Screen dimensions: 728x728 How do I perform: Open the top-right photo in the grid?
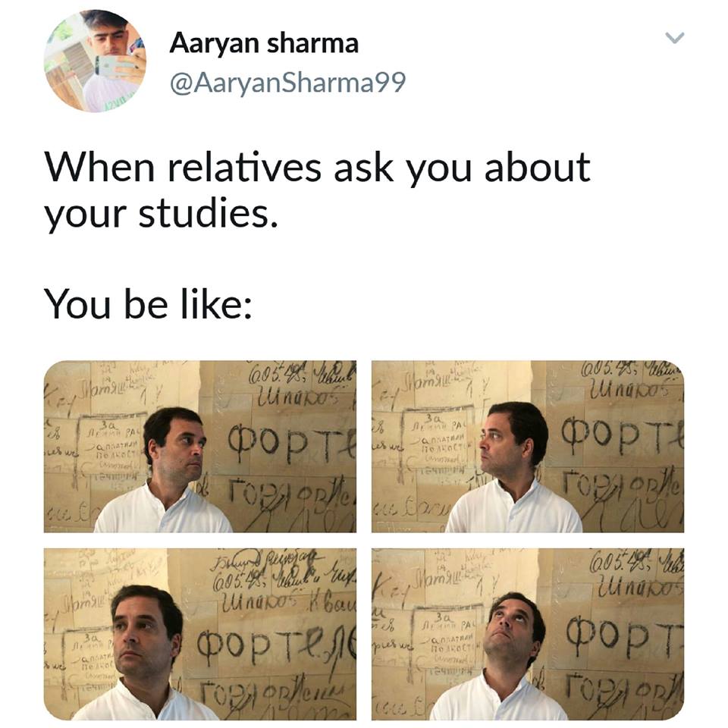pos(528,446)
